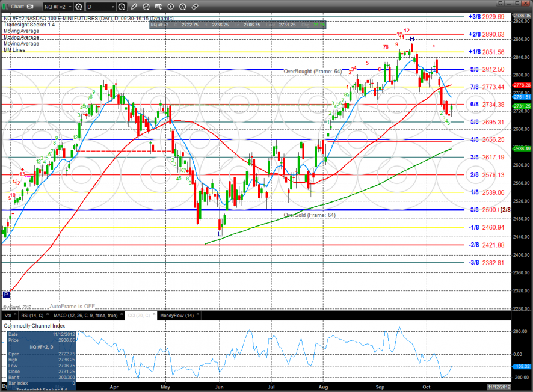Switch to the Vol indicator tab
The width and height of the screenshot is (533, 392).
(x=8, y=316)
